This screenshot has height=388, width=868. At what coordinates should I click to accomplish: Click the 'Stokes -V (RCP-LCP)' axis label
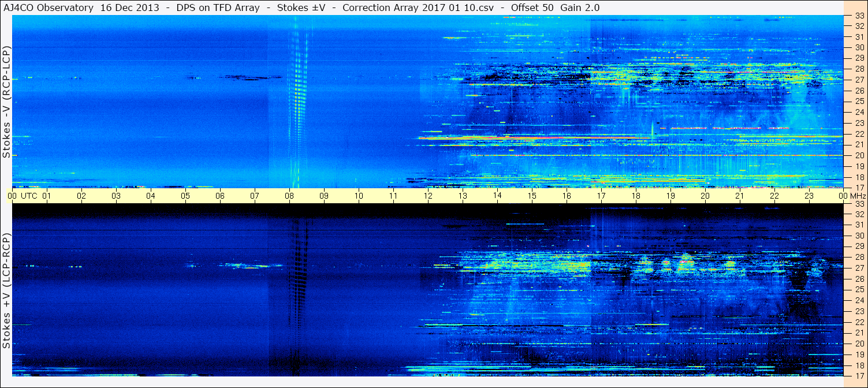click(6, 102)
